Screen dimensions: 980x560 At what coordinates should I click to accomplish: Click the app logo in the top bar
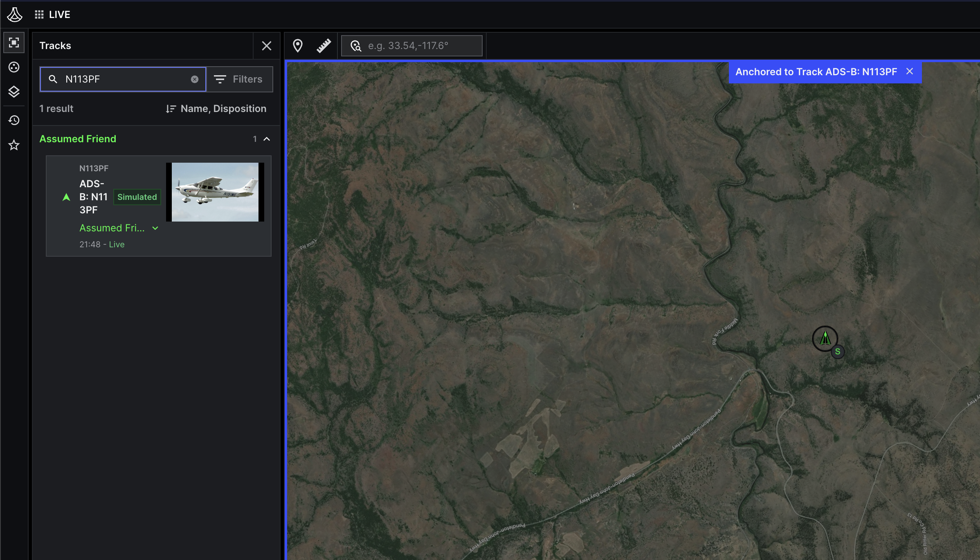tap(14, 14)
